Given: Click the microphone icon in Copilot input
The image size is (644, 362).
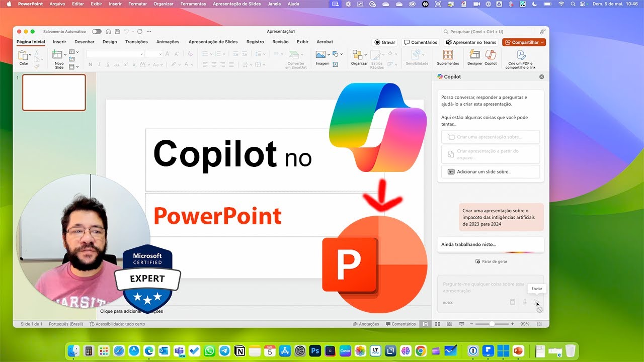Looking at the screenshot, I should [525, 302].
